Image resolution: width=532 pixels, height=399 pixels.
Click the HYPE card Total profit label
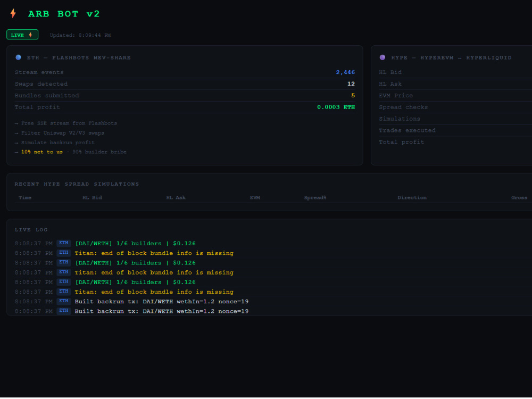401,142
